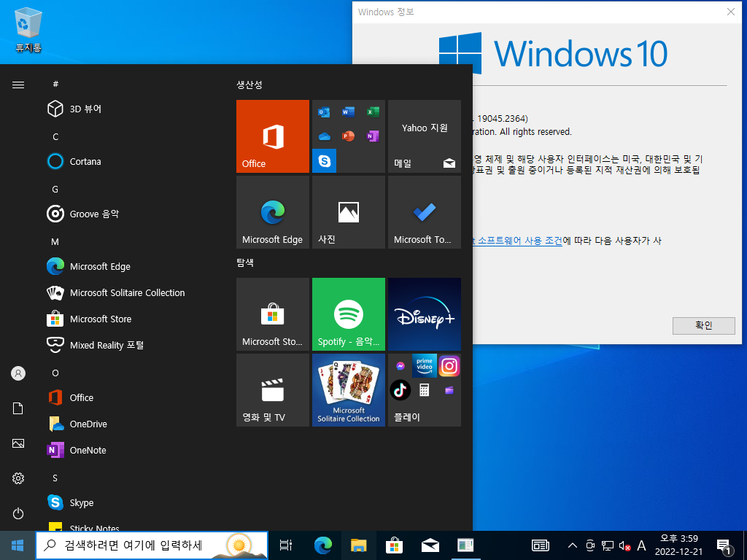Click the 'M' letter group header
747x560 pixels.
[x=55, y=242]
